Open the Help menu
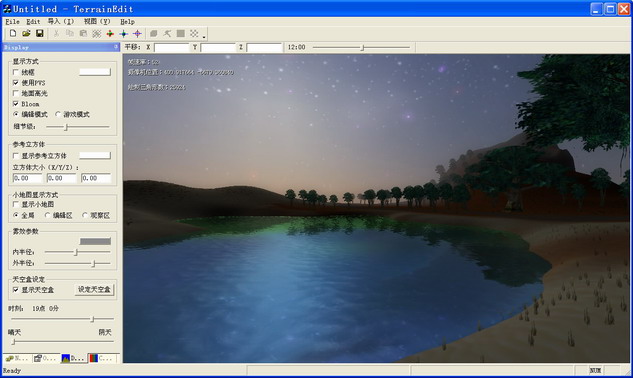This screenshot has width=633, height=378. pos(127,21)
